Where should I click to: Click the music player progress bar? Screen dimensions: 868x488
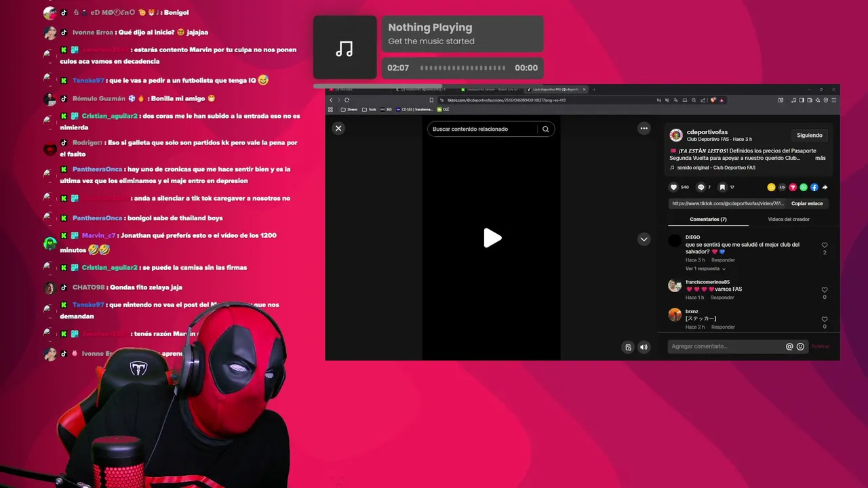[463, 68]
